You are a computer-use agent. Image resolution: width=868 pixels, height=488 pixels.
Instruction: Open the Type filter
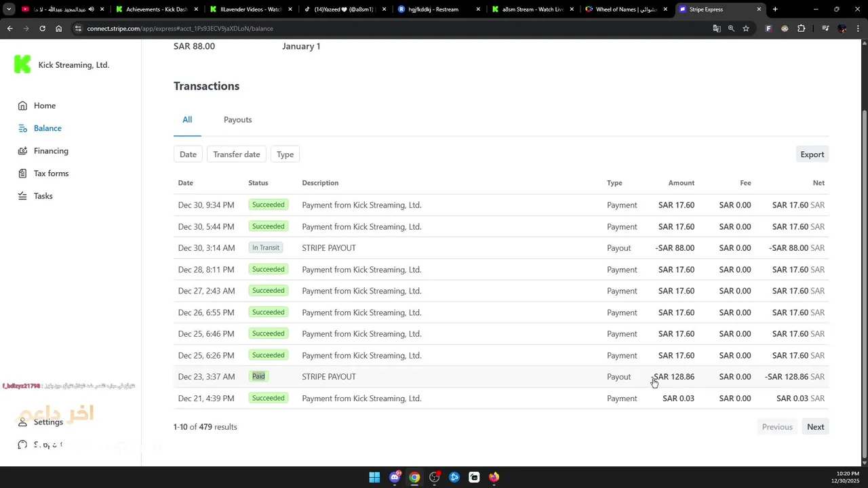point(285,155)
